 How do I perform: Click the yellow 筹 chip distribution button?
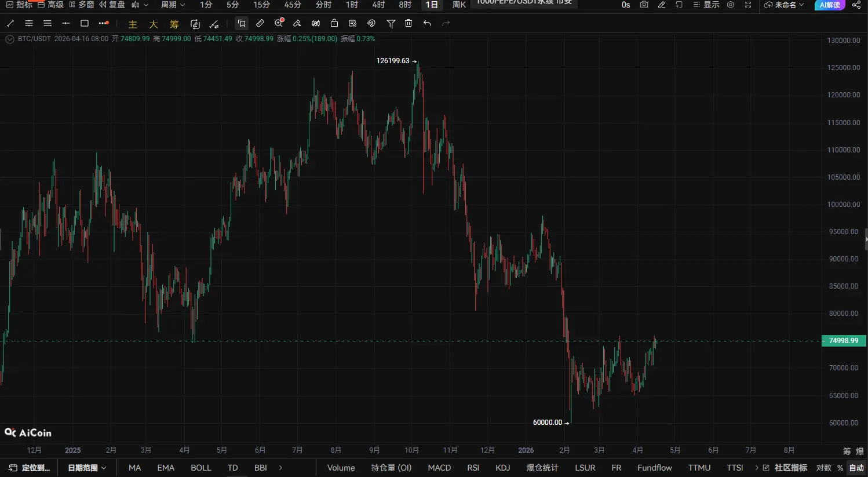pyautogui.click(x=174, y=24)
